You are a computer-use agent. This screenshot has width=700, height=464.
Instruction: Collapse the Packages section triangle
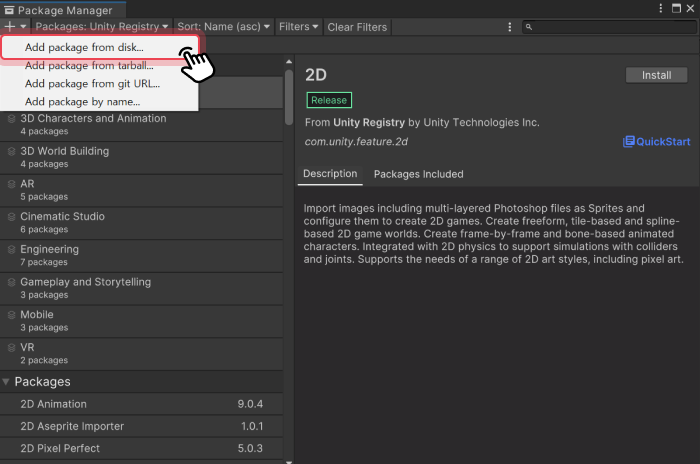[x=7, y=382]
